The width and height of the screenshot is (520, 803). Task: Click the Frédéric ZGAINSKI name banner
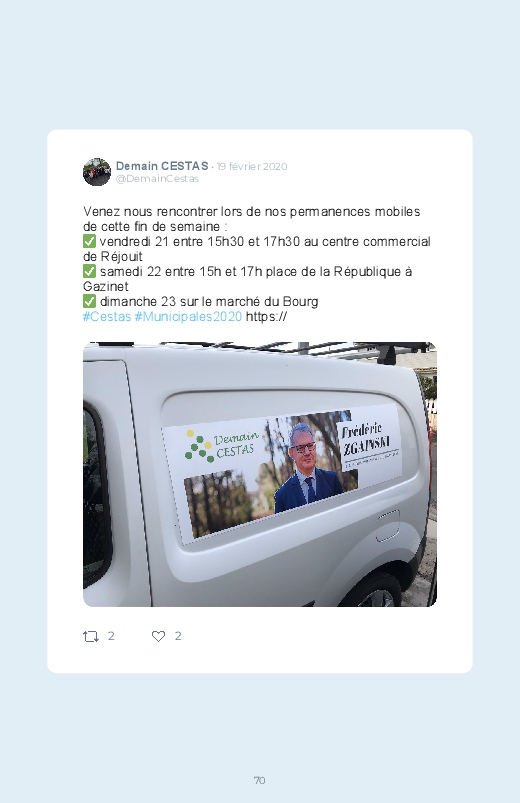point(370,442)
